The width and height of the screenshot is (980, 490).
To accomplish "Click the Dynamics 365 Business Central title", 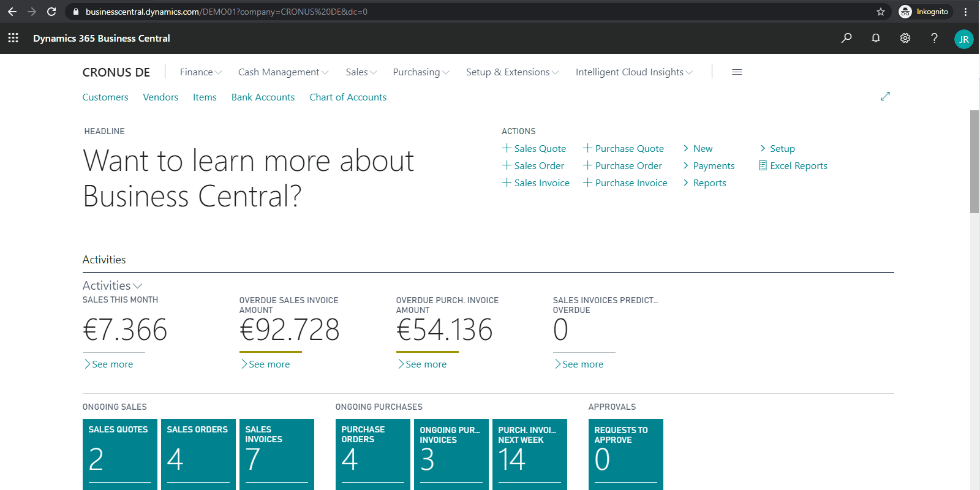I will 102,38.
